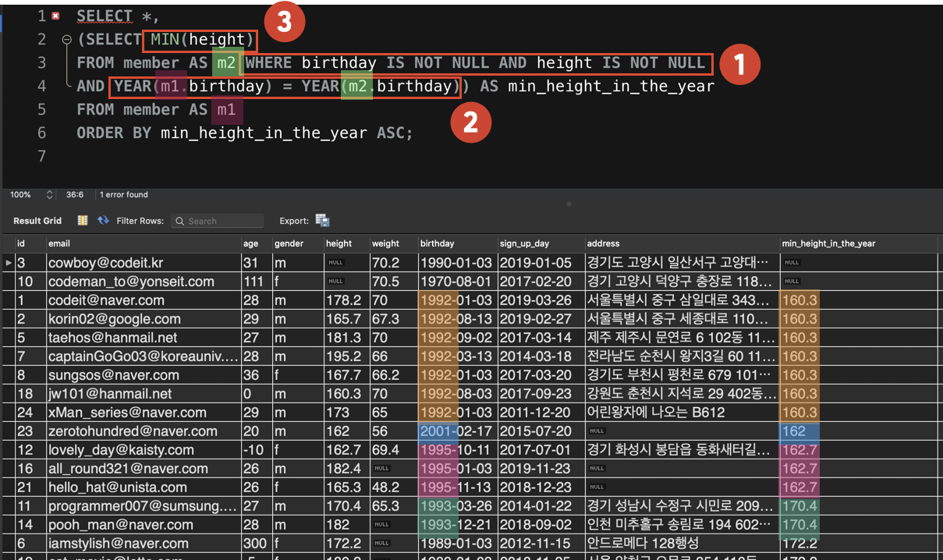Select cell cowboy@codeit.kr
The height and width of the screenshot is (560, 943).
[143, 263]
